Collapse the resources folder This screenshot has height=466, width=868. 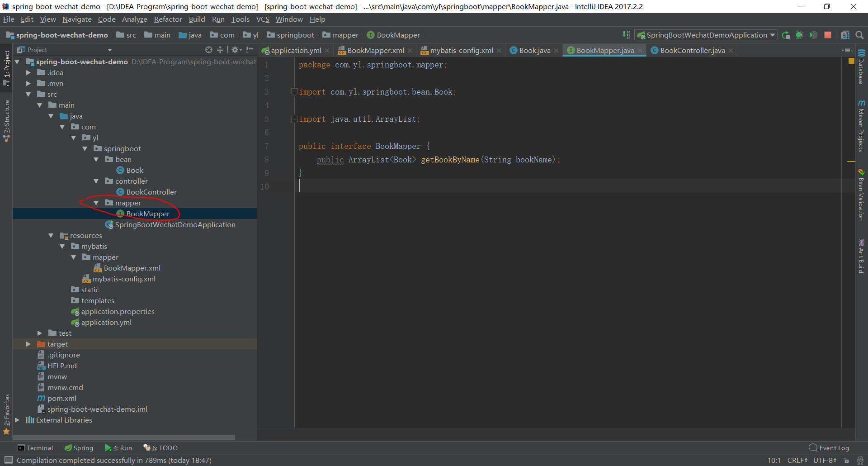(x=51, y=235)
